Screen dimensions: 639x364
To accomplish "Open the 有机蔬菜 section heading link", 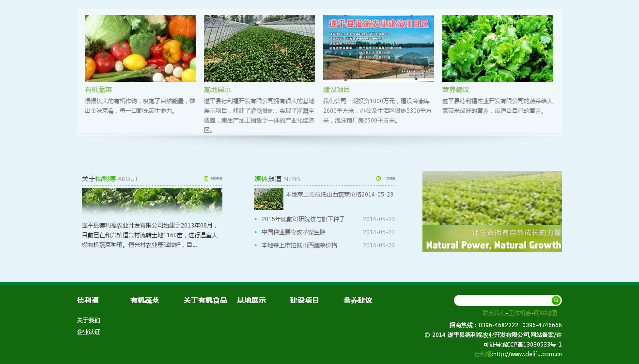I will 98,89.
